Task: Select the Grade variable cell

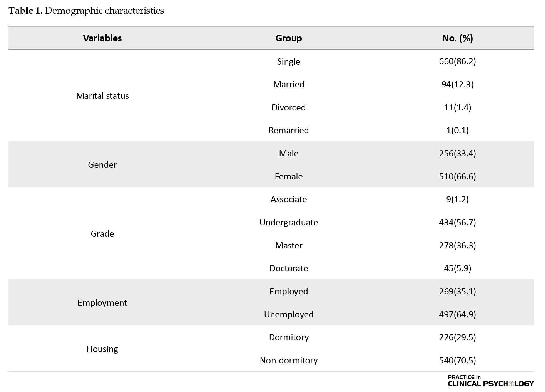Action: coord(102,234)
